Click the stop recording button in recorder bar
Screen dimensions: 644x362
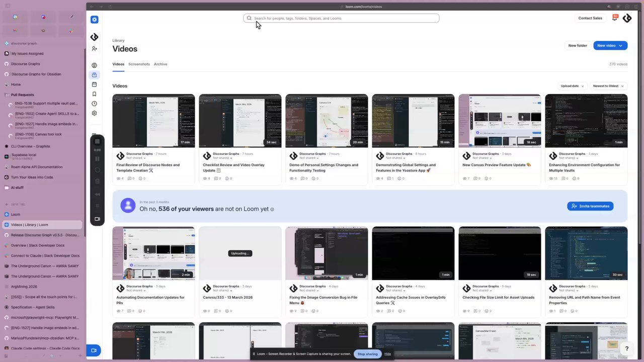pyautogui.click(x=98, y=141)
